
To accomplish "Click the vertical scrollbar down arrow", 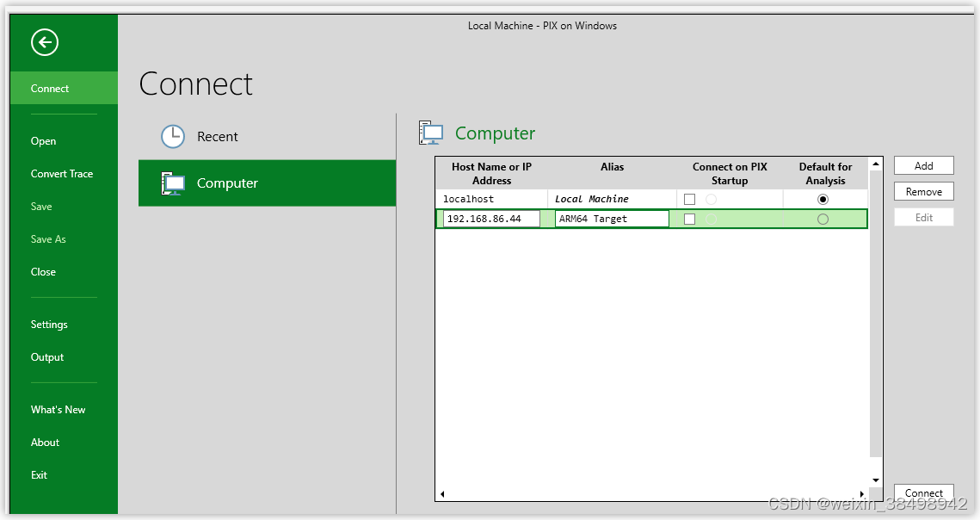I will [x=876, y=480].
